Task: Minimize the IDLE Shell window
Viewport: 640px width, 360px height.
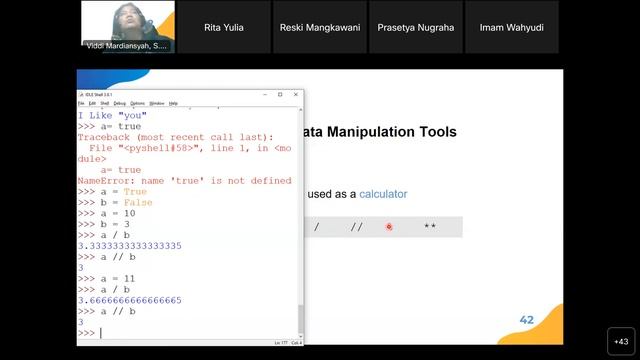Action: [265, 94]
